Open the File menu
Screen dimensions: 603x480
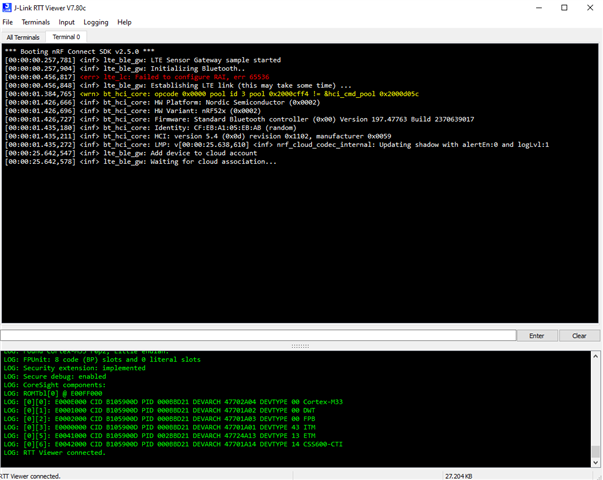(x=7, y=22)
